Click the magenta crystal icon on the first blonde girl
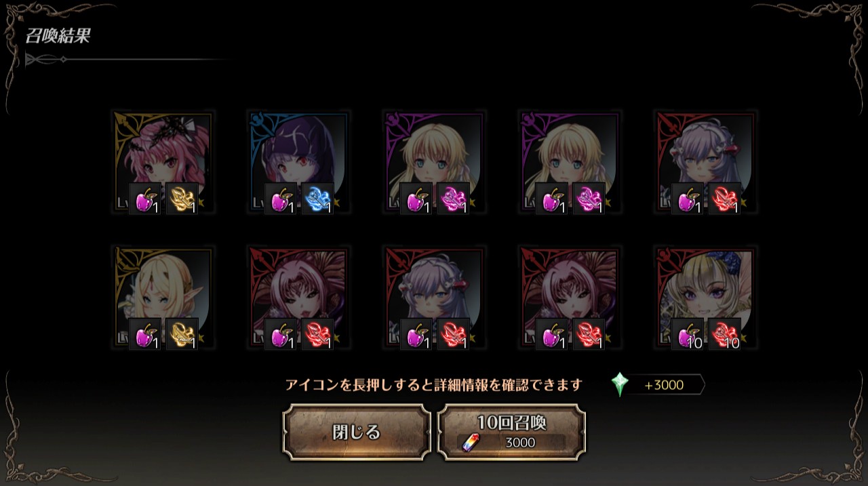Viewport: 868px width, 486px height. 453,199
